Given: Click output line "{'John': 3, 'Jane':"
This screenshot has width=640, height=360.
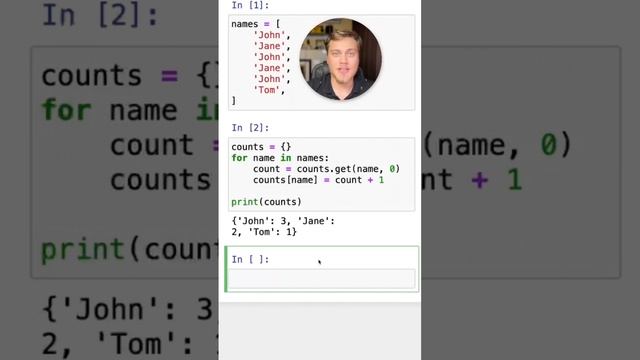Looking at the screenshot, I should 283,221.
